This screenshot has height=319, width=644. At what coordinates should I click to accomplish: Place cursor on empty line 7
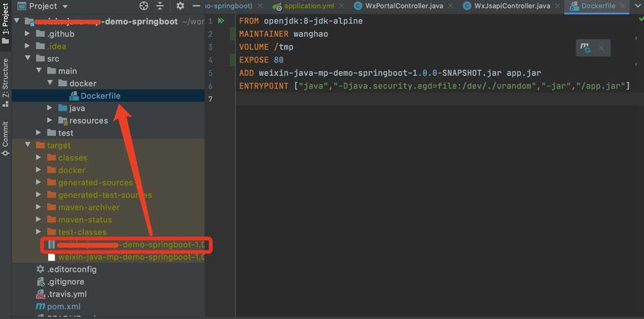pos(440,99)
